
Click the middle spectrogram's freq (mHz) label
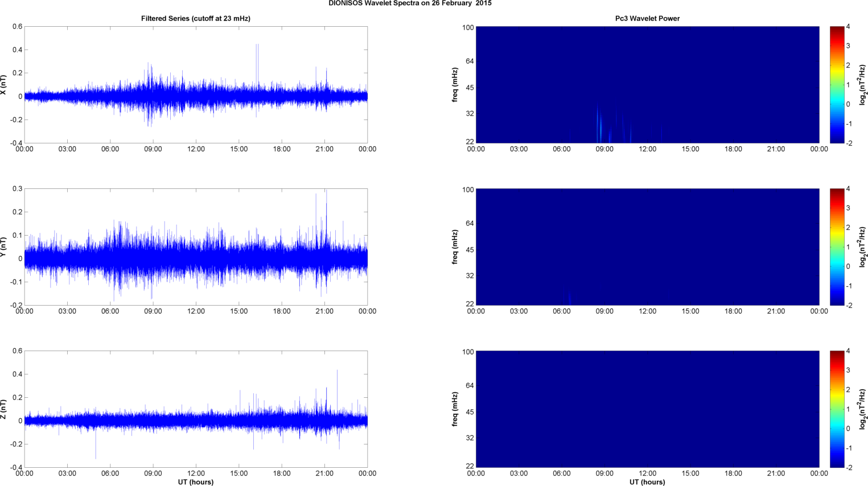[x=455, y=247]
